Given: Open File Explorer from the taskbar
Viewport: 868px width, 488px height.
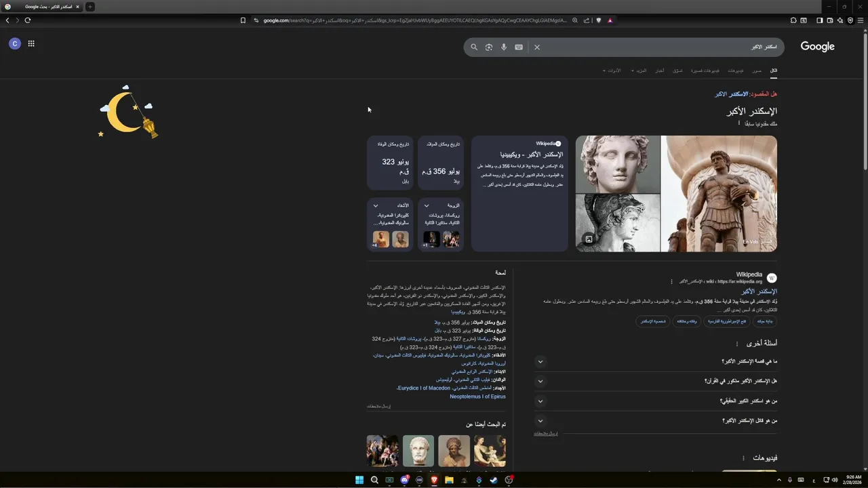Looking at the screenshot, I should 449,480.
